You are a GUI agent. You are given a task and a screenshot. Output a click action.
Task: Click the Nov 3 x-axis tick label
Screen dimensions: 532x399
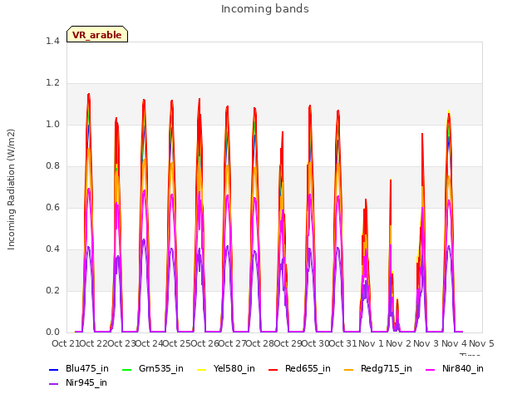click(426, 343)
